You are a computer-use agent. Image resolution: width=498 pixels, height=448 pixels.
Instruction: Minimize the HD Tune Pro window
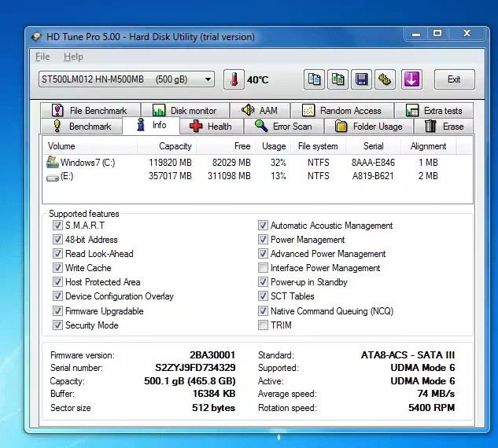416,33
